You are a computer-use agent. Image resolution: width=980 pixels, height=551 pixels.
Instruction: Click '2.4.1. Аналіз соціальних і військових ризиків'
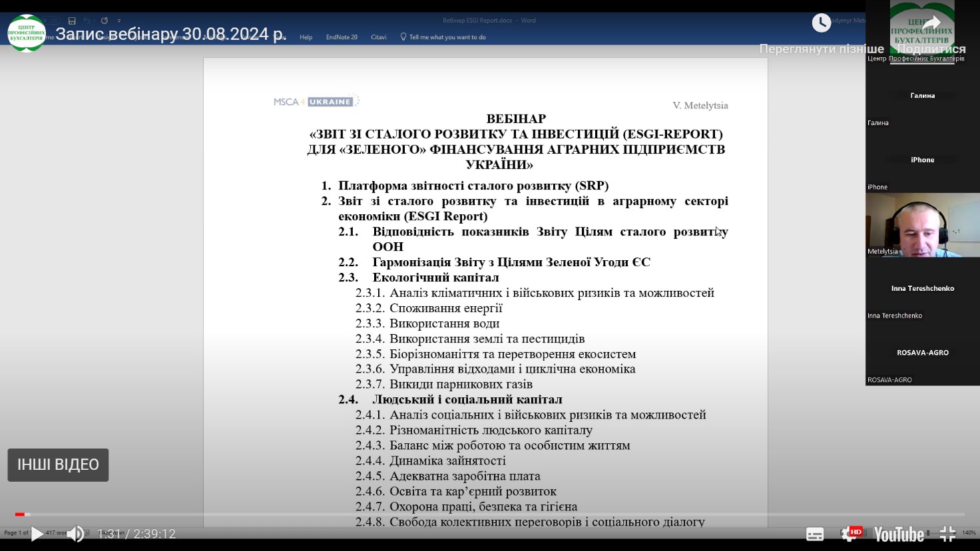pos(531,415)
